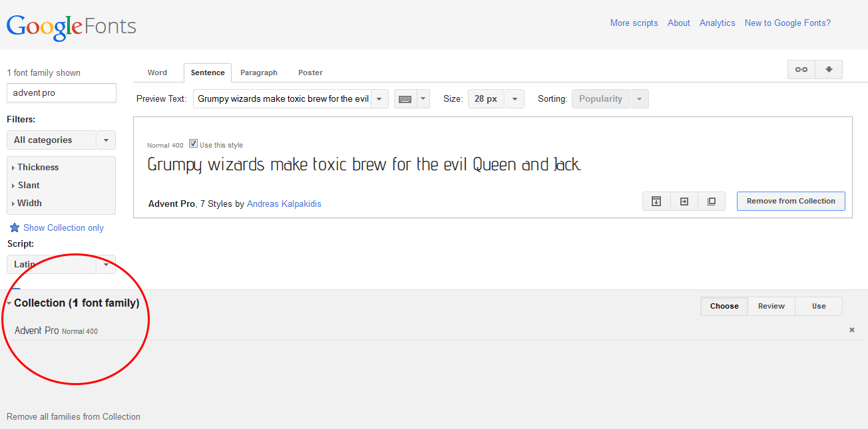Click the Grumpy wizards font preview sentence
Image resolution: width=868 pixels, height=429 pixels.
click(x=365, y=165)
